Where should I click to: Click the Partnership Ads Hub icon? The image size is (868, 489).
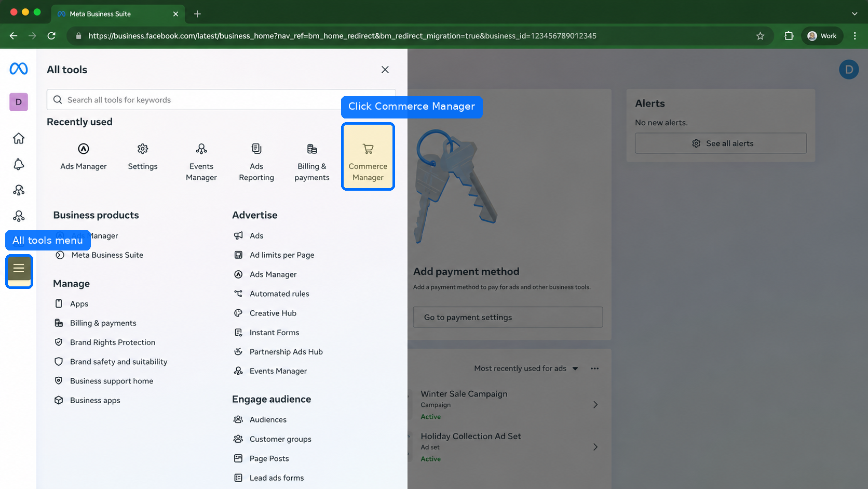tap(238, 352)
